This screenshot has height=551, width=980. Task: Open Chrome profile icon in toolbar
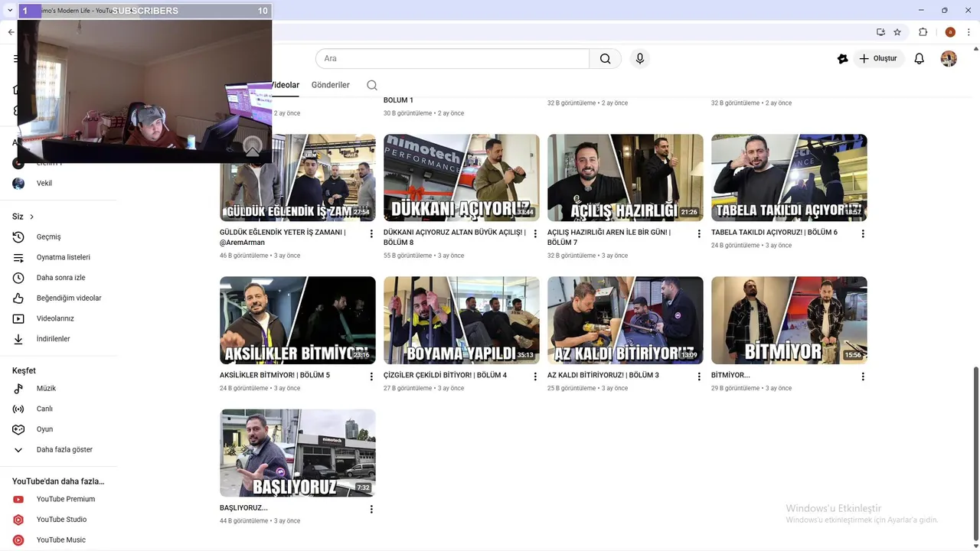click(x=950, y=32)
